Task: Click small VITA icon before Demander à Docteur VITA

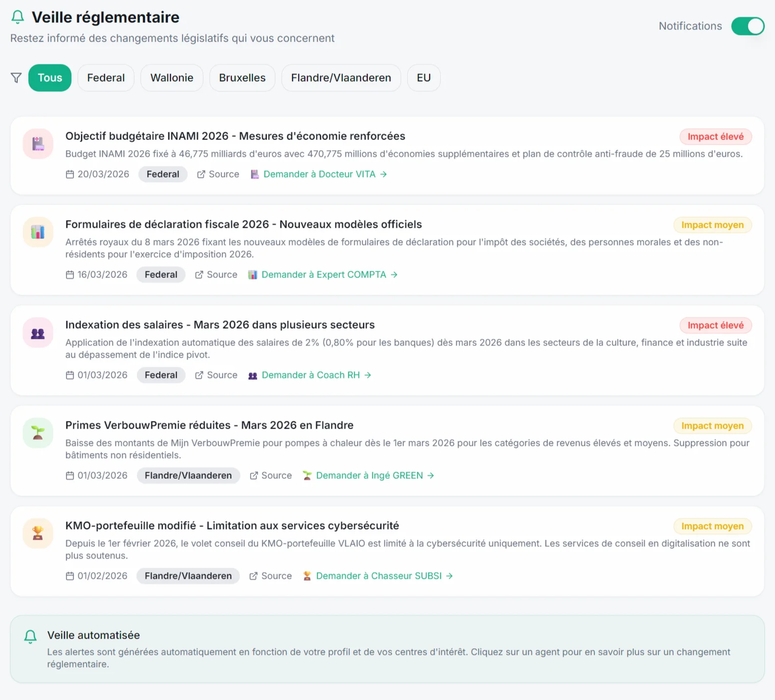Action: tap(255, 174)
